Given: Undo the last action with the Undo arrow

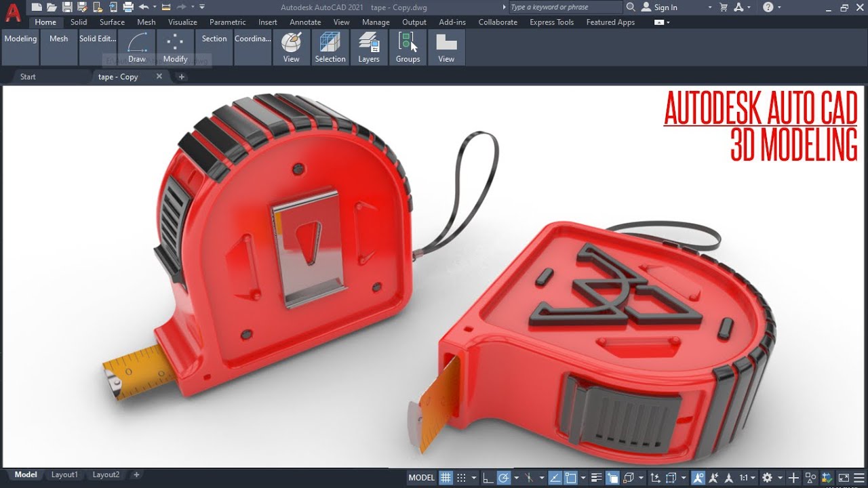Looking at the screenshot, I should [x=144, y=7].
